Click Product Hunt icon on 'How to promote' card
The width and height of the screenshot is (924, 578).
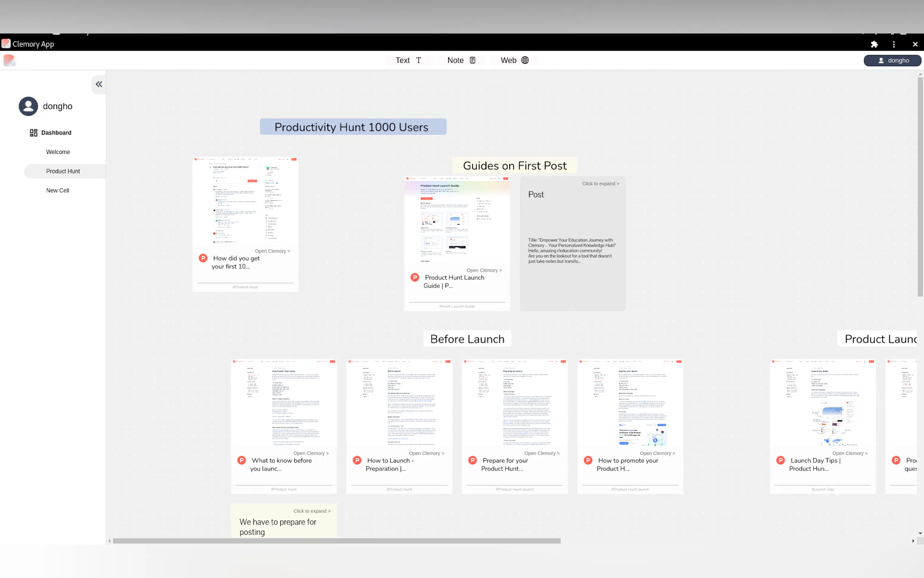pyautogui.click(x=588, y=460)
